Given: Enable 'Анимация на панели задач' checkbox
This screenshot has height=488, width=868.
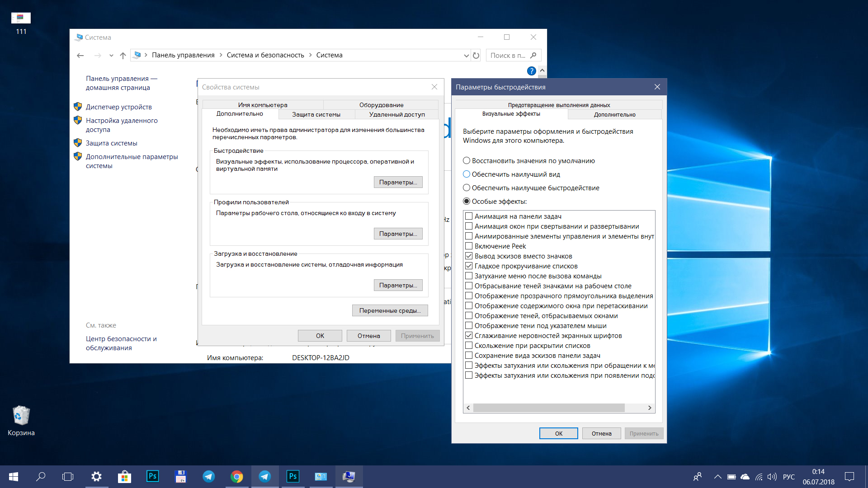Looking at the screenshot, I should (x=469, y=216).
